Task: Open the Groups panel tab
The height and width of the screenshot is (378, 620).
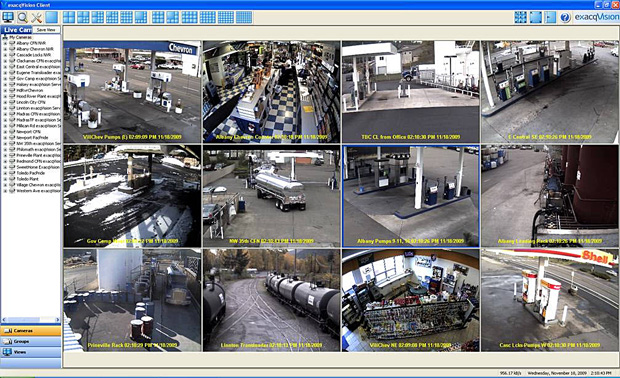Action: (31, 341)
